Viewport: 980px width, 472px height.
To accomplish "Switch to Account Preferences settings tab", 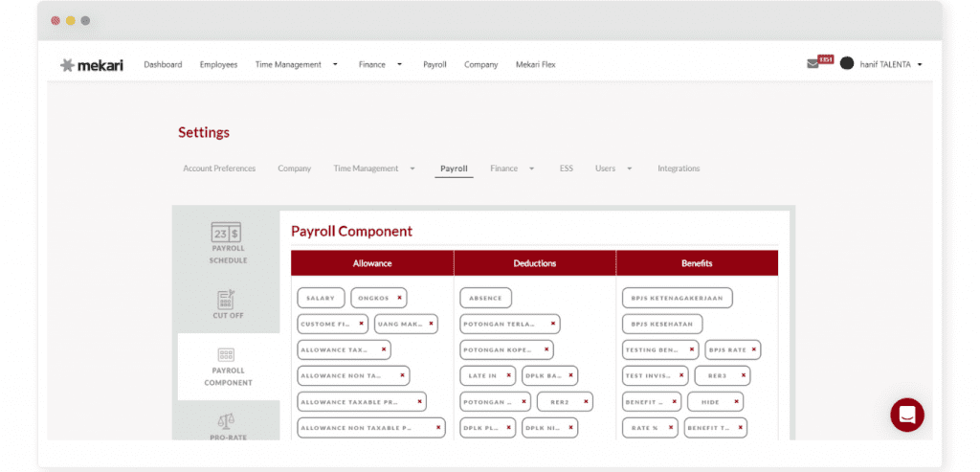I will [219, 169].
